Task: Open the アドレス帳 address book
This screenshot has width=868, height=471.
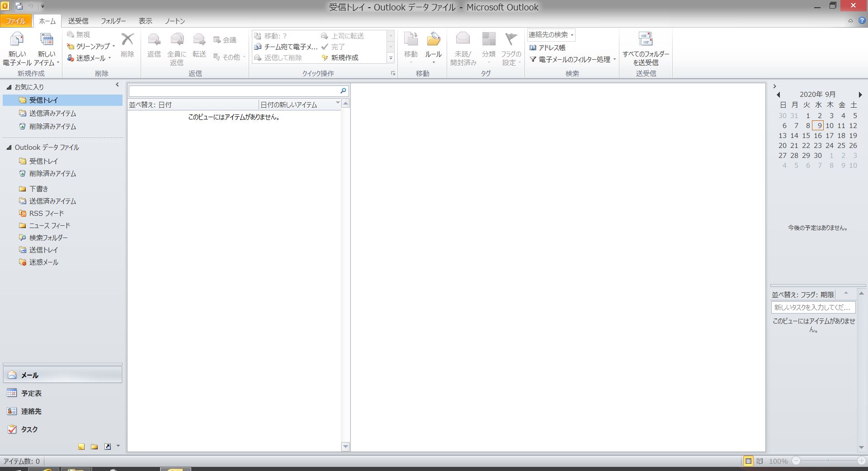Action: tap(547, 48)
